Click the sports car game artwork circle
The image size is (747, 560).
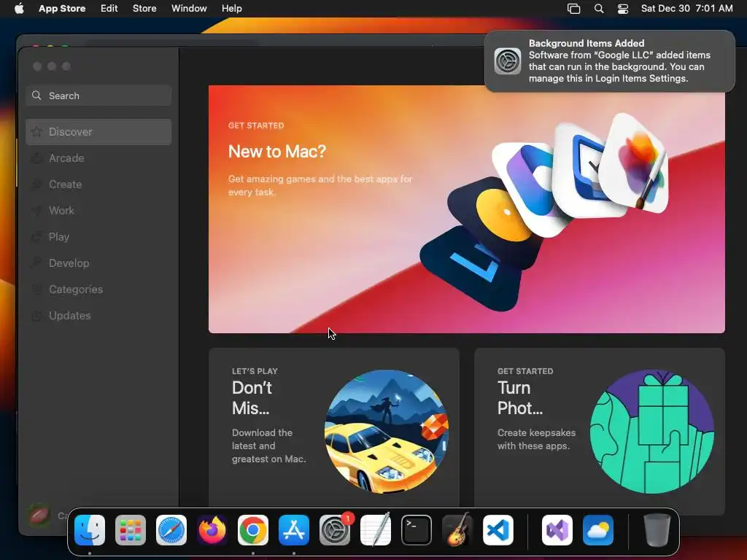pyautogui.click(x=387, y=432)
